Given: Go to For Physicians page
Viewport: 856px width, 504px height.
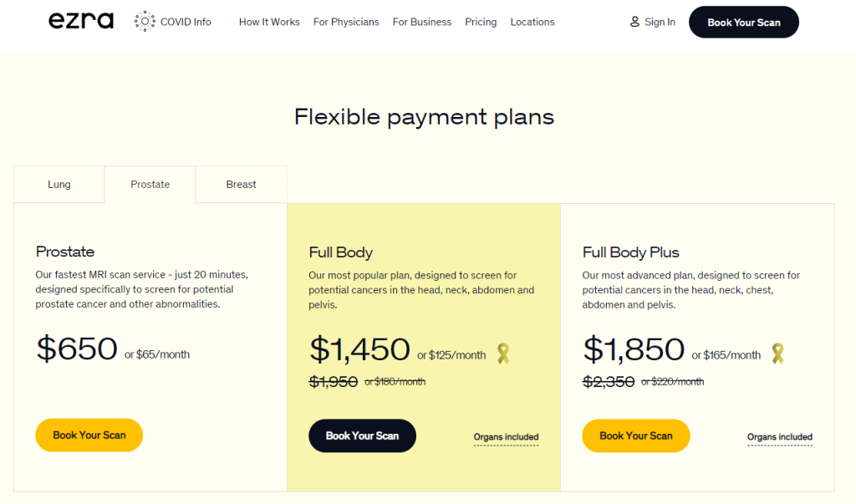Looking at the screenshot, I should point(346,22).
